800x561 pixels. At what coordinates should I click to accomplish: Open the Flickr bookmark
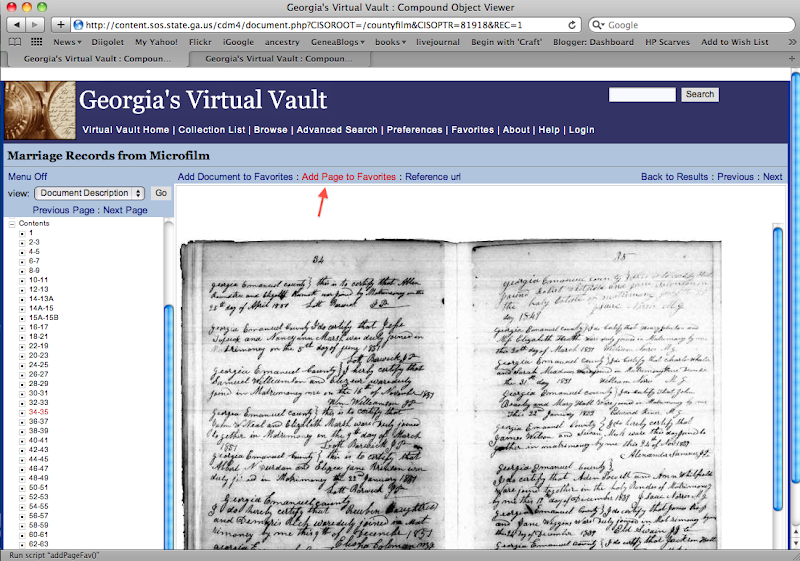tap(200, 42)
